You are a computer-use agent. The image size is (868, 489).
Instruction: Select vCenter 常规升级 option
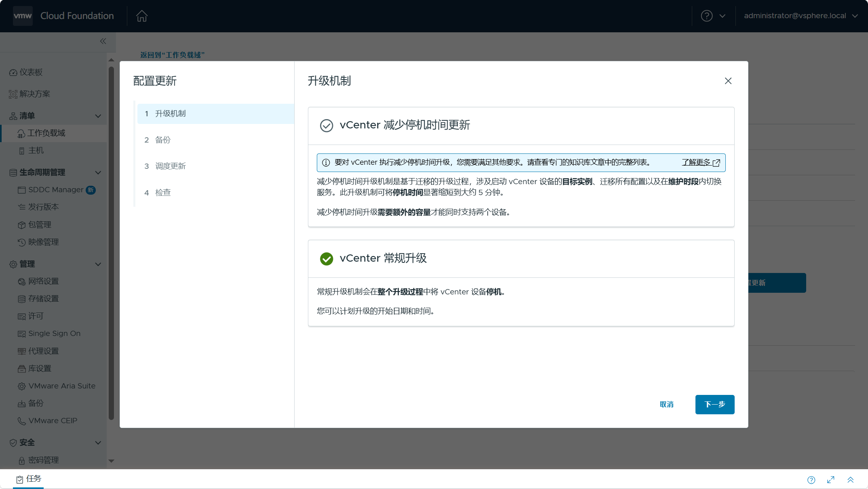click(x=327, y=259)
